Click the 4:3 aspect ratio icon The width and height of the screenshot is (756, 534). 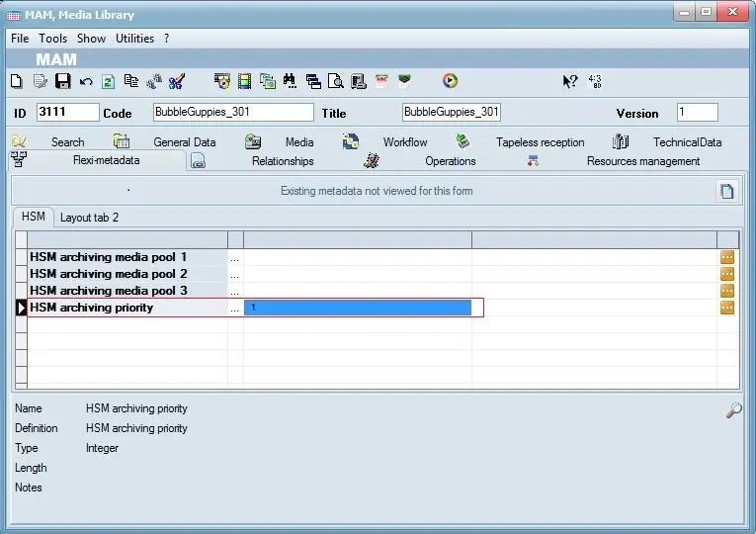point(594,81)
